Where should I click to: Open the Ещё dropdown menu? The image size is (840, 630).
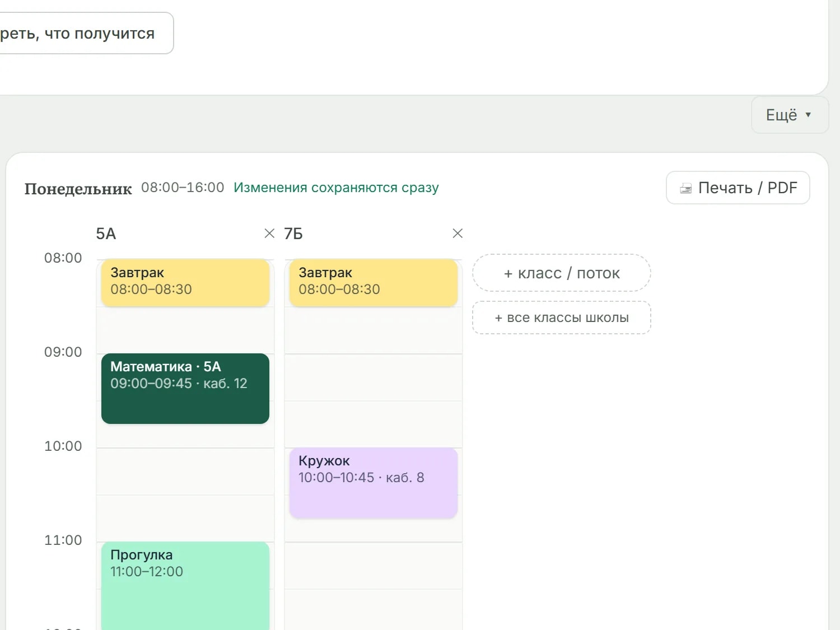click(790, 115)
